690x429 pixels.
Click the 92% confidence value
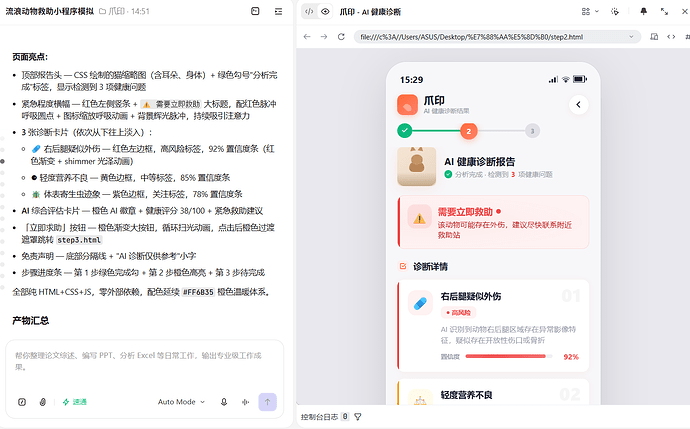point(571,357)
